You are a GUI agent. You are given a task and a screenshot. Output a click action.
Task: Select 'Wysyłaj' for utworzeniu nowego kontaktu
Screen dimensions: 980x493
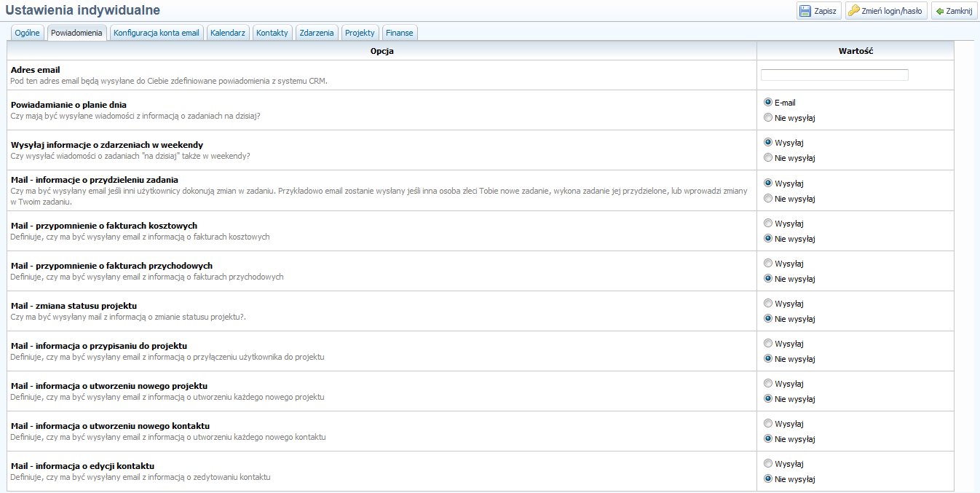point(768,424)
